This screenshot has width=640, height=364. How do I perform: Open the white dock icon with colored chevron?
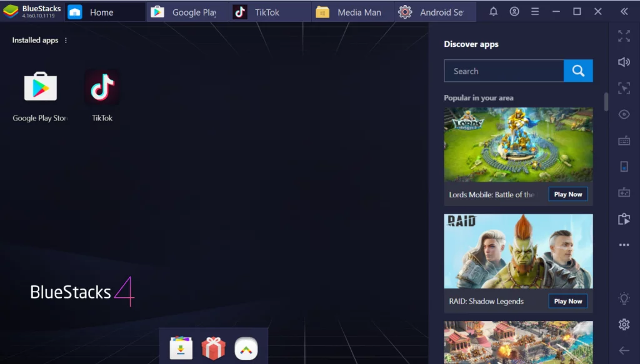pos(246,348)
